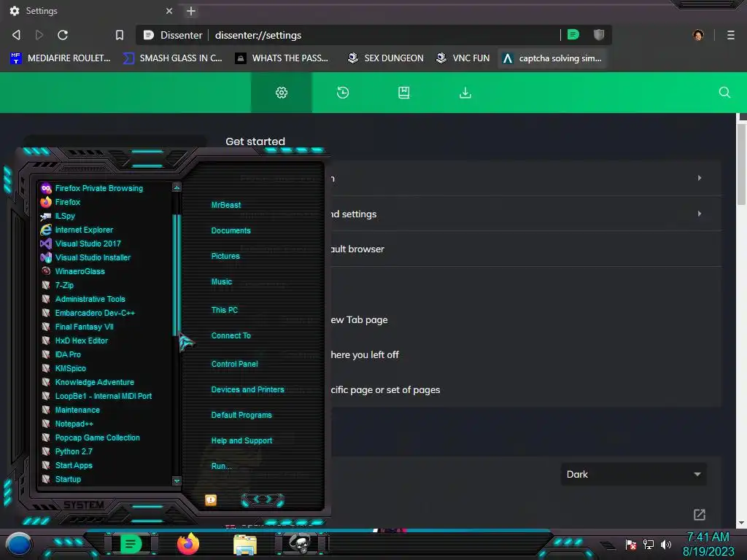This screenshot has height=560, width=747.
Task: Open Documents from start menu
Action: coord(231,230)
